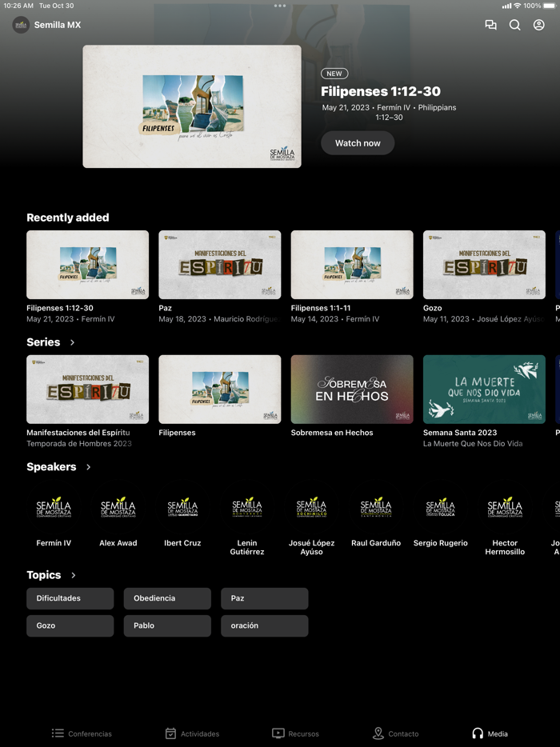The height and width of the screenshot is (747, 560).
Task: Open Sobremesa en Hechos series card
Action: coord(352,389)
